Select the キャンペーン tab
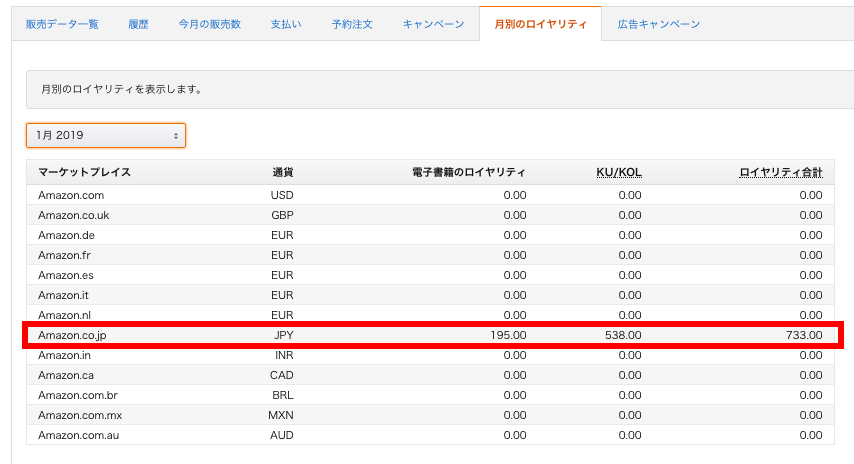 (x=434, y=25)
